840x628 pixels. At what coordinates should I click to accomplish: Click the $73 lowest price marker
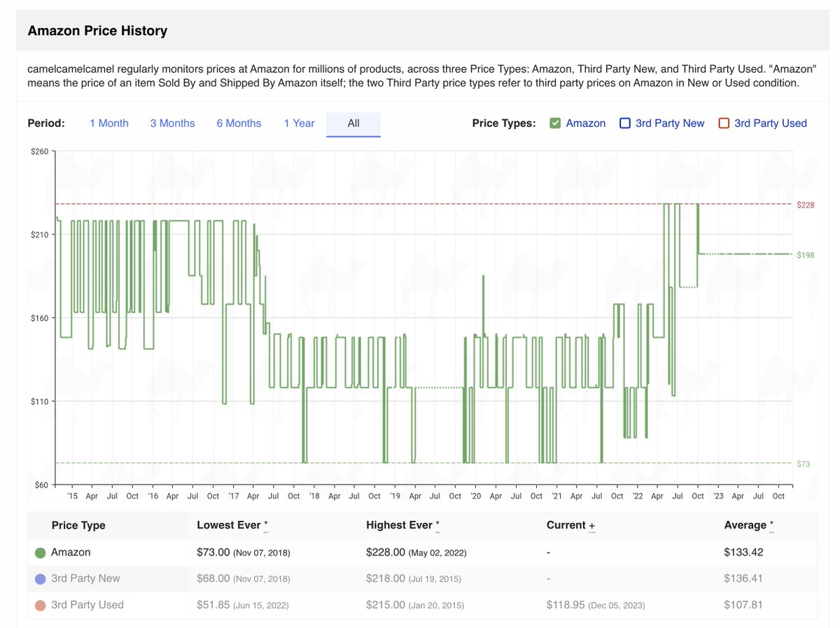coord(804,463)
